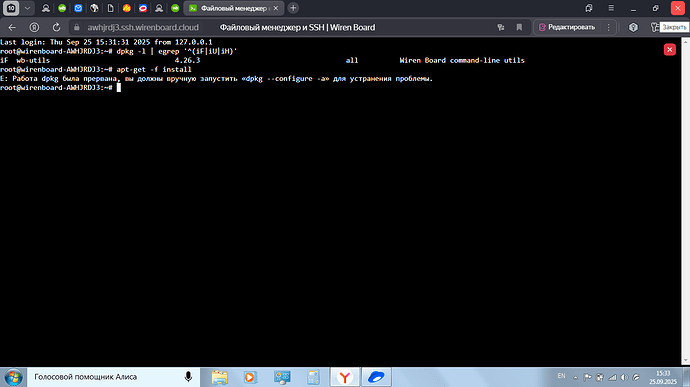
Task: Activate Alice voice assistant microphone
Action: click(188, 377)
